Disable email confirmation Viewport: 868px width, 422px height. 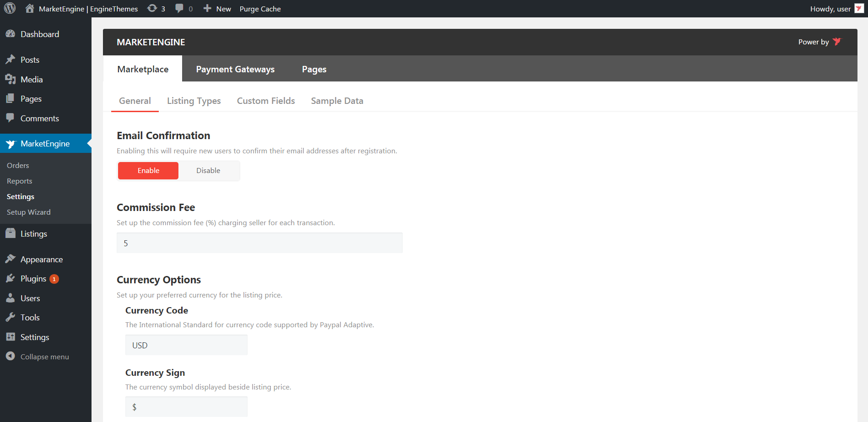[208, 171]
